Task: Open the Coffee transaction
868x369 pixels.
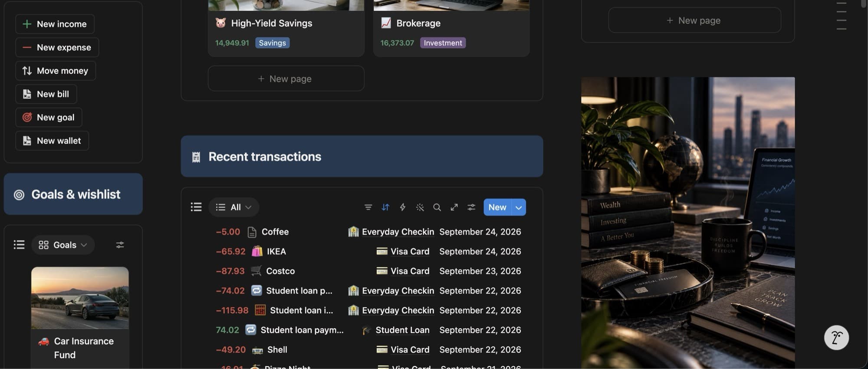Action: pyautogui.click(x=275, y=232)
